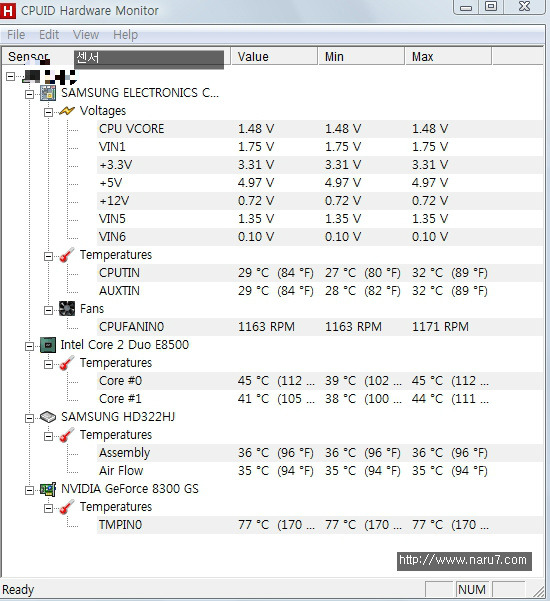550x601 pixels.
Task: Click thermometer icon under NVIDIA GeForce 8300 GS
Action: coord(67,507)
